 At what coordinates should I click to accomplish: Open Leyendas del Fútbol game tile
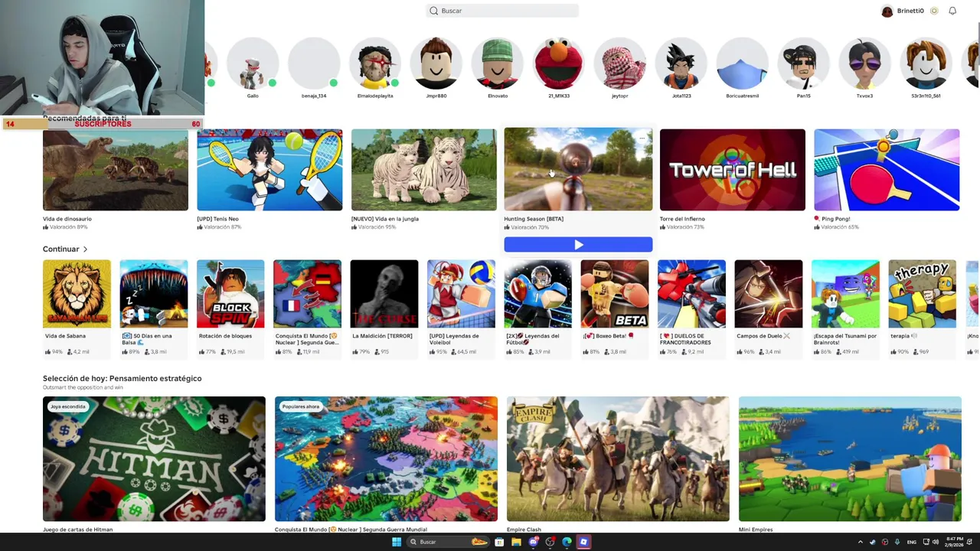(537, 294)
